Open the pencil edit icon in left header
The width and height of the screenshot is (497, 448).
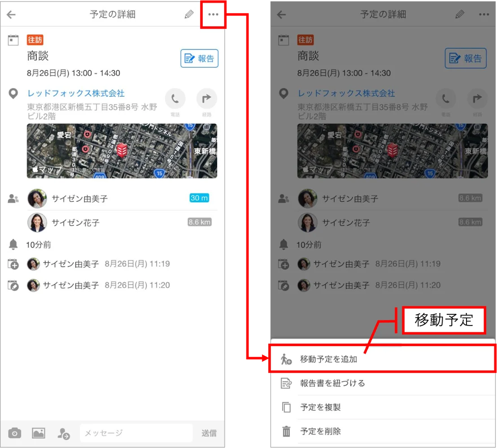point(189,14)
